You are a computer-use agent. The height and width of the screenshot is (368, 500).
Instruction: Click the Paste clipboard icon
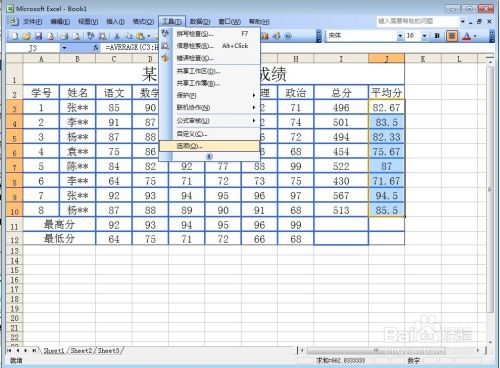[140, 36]
